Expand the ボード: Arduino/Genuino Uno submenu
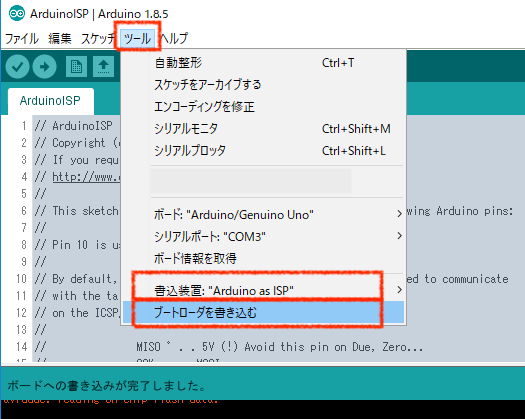 [263, 214]
